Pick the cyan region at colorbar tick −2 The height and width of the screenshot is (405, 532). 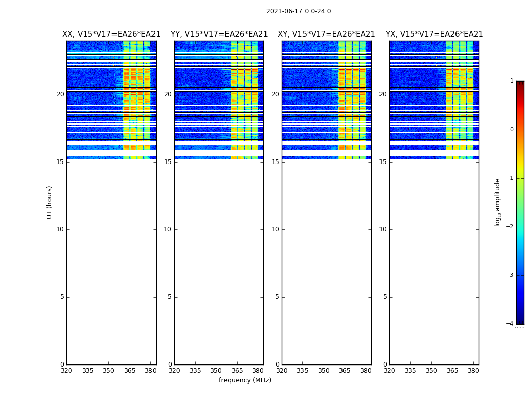(520, 227)
